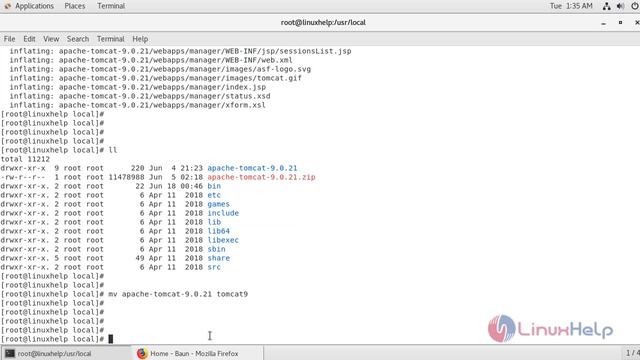Viewport: 640px width, 360px height.
Task: Click the Firefox icon in the taskbar
Action: (x=142, y=353)
